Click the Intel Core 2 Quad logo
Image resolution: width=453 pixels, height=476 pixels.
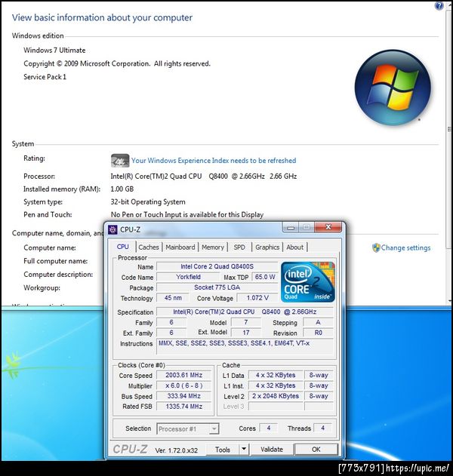(x=308, y=282)
